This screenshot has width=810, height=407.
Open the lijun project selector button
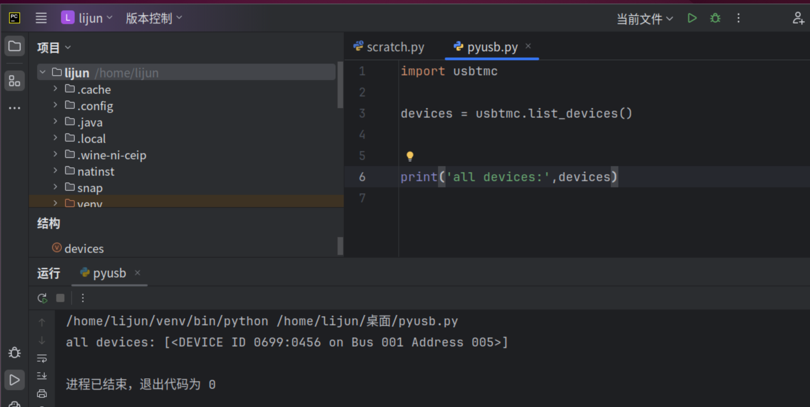[x=83, y=18]
